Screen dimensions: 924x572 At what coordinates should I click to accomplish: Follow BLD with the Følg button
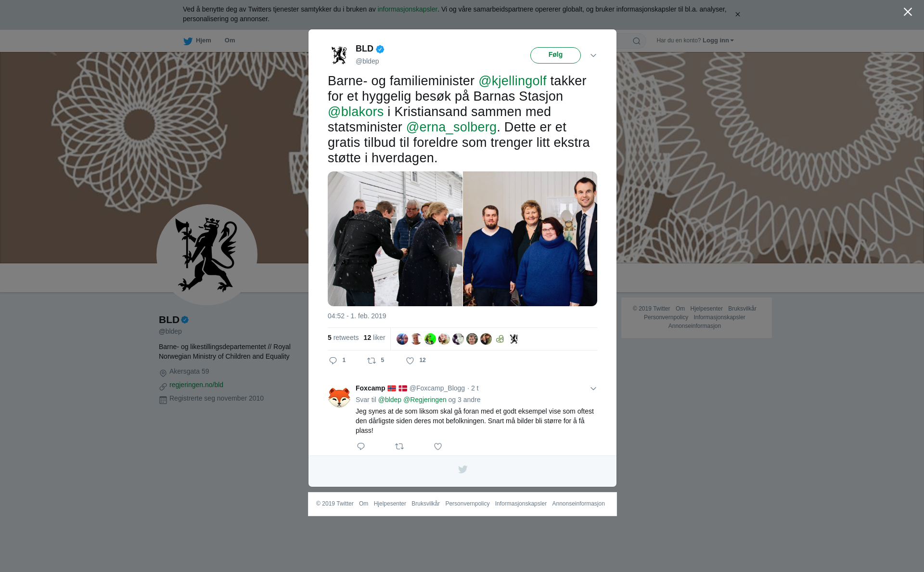click(x=555, y=55)
